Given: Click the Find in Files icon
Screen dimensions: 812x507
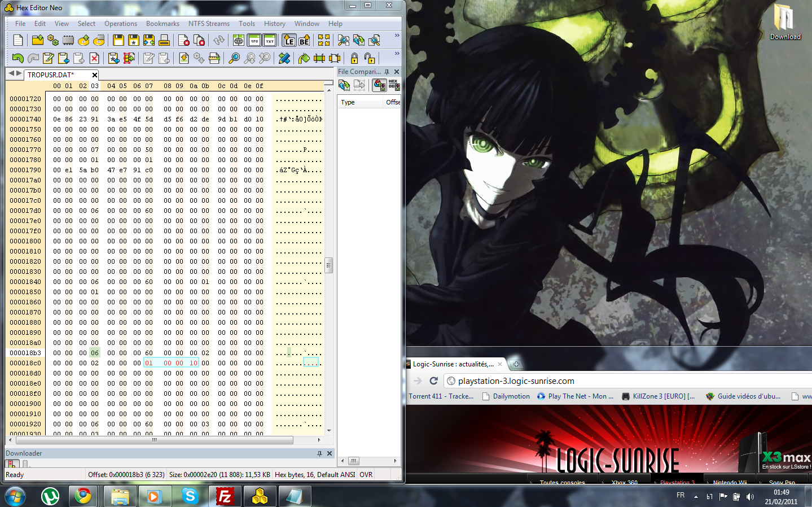Looking at the screenshot, I should coord(374,40).
